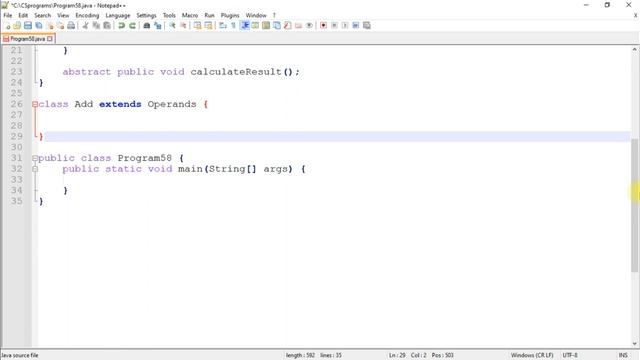Save the file with the floppy icon
The image size is (640, 360).
(x=28, y=26)
